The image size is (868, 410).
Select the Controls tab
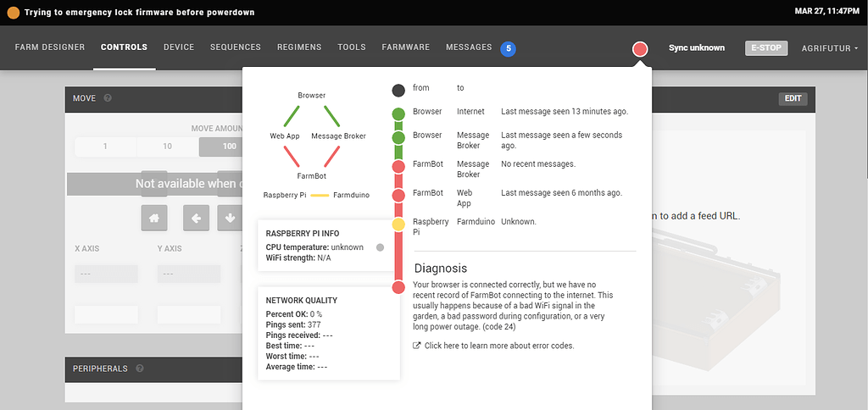tap(124, 47)
